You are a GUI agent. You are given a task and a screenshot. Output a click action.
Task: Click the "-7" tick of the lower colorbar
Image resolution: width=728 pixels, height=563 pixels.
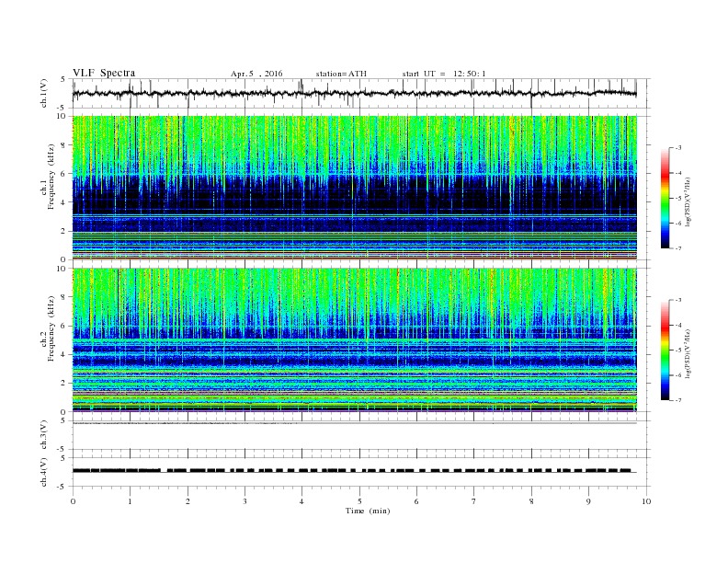coord(678,400)
